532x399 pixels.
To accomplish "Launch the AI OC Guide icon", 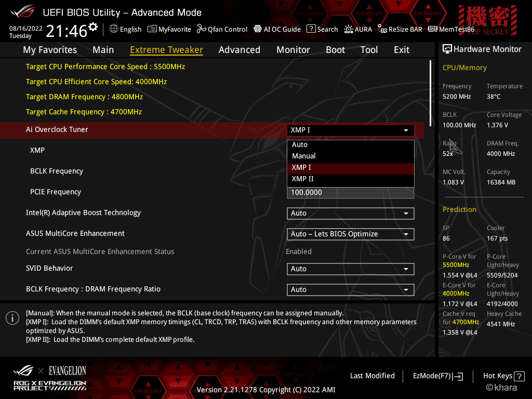I will point(258,29).
